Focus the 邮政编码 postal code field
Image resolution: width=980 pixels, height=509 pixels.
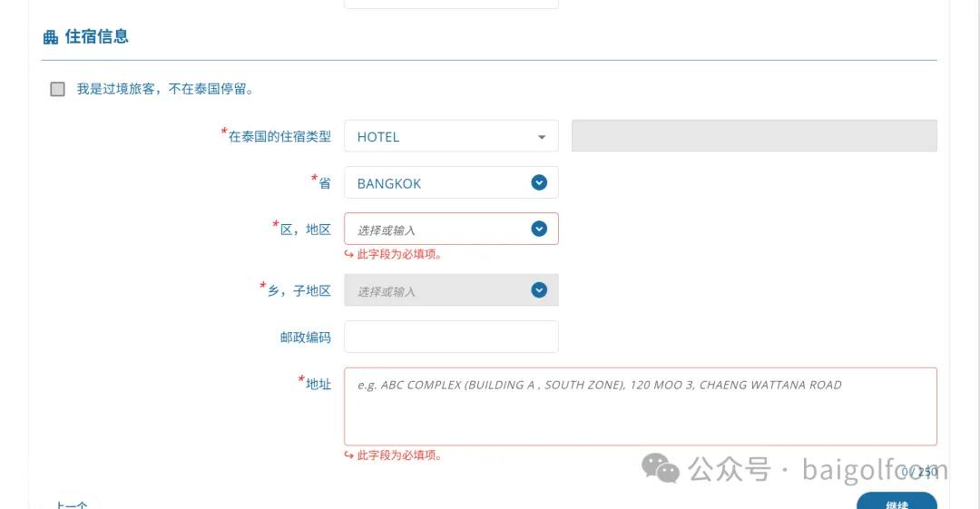(x=451, y=337)
